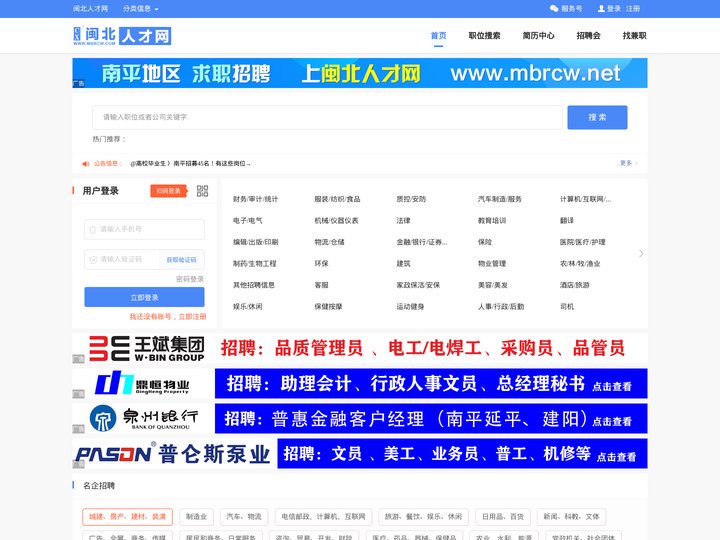
Task: Click 获取验证码 to request a code
Action: pyautogui.click(x=181, y=259)
